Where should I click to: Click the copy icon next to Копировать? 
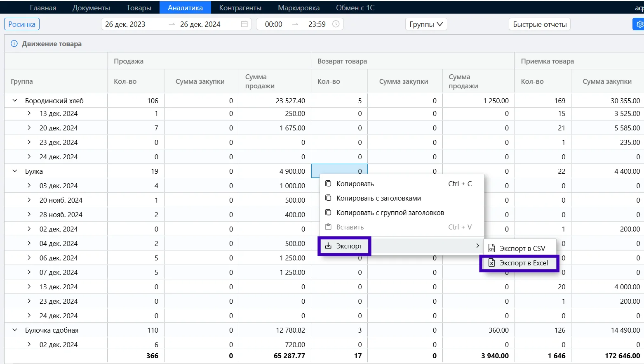pos(328,184)
